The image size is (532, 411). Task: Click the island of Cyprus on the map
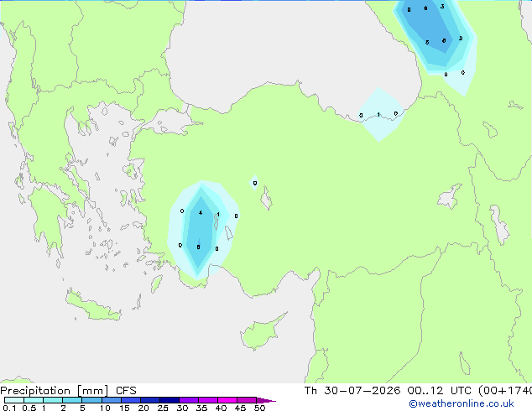[x=261, y=333]
